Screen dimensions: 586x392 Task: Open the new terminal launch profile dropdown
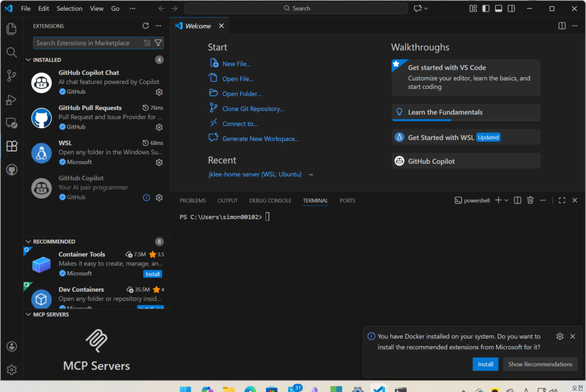point(506,200)
